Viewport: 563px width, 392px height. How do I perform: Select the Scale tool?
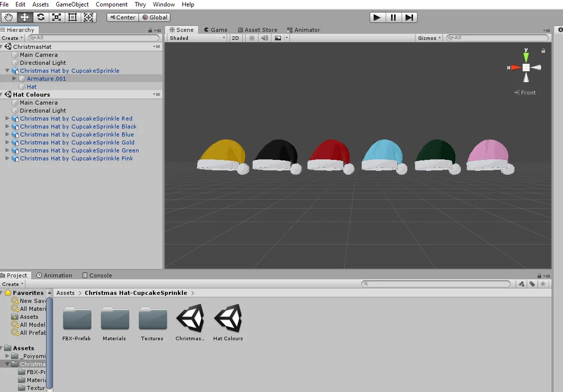pyautogui.click(x=56, y=17)
